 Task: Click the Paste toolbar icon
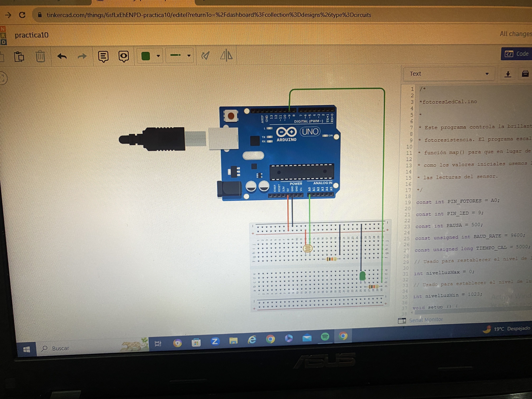pos(19,57)
